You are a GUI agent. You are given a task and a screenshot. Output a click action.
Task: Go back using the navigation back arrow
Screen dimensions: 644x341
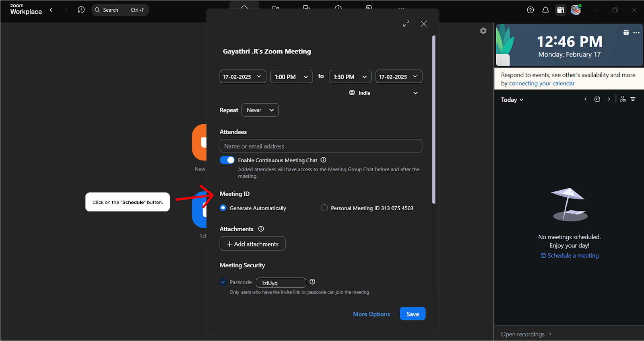coord(51,10)
